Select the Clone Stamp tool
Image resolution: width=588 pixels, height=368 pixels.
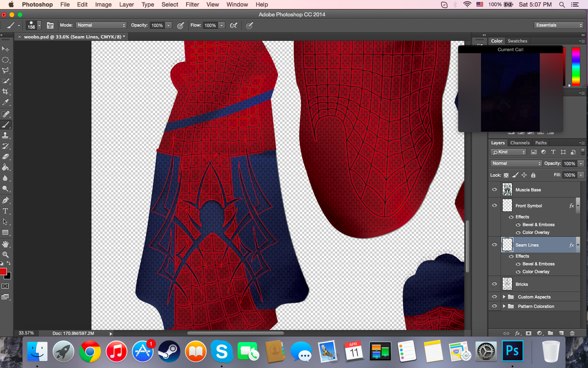tap(5, 135)
